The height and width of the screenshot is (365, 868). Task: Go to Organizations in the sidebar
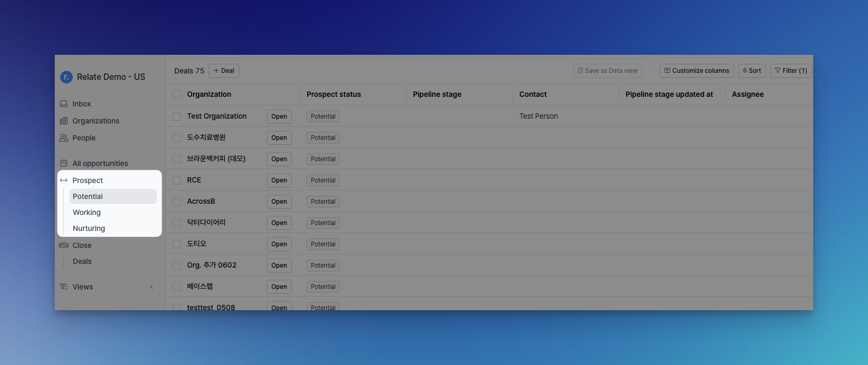(x=96, y=121)
